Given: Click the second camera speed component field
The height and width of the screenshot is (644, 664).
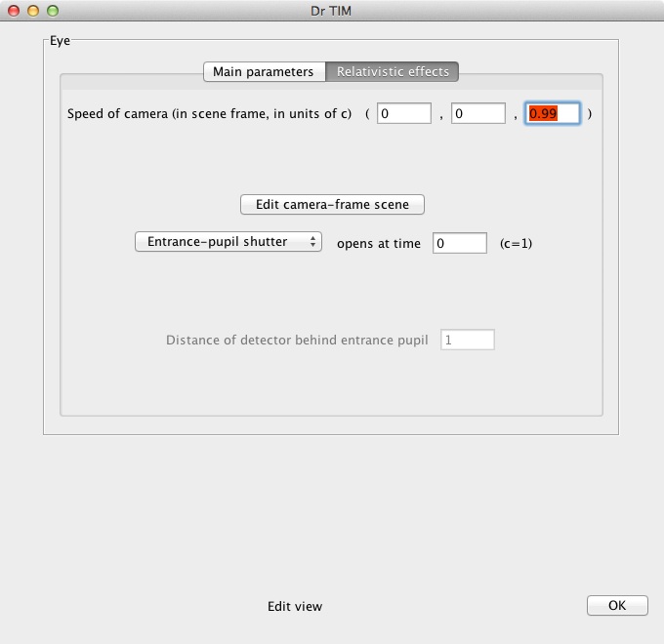Looking at the screenshot, I should 478,113.
